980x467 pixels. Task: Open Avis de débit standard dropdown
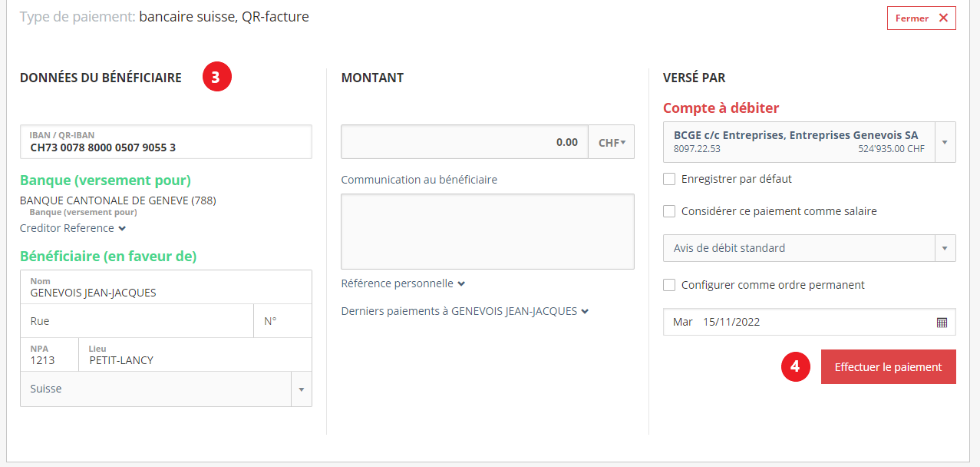point(810,248)
